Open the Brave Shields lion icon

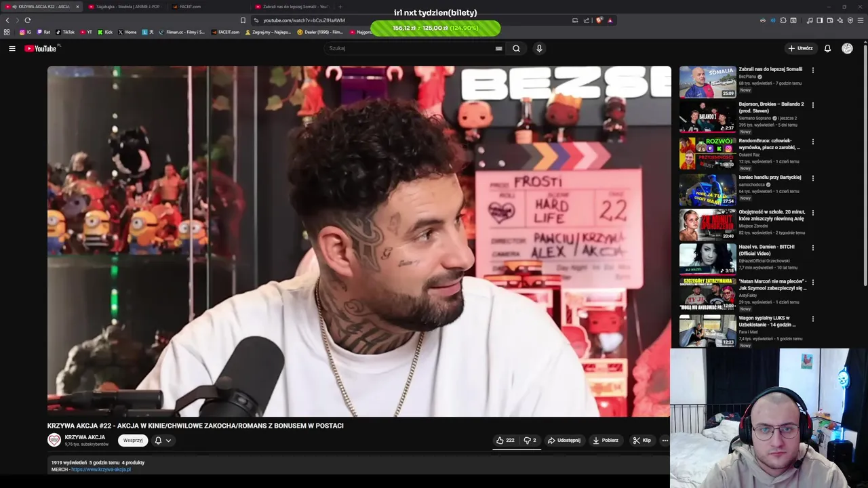(599, 20)
